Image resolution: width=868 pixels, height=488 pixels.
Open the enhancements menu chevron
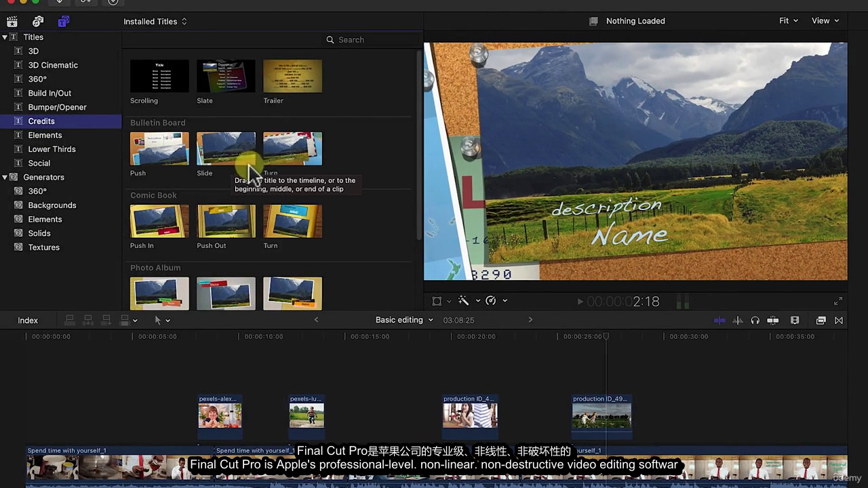point(477,301)
